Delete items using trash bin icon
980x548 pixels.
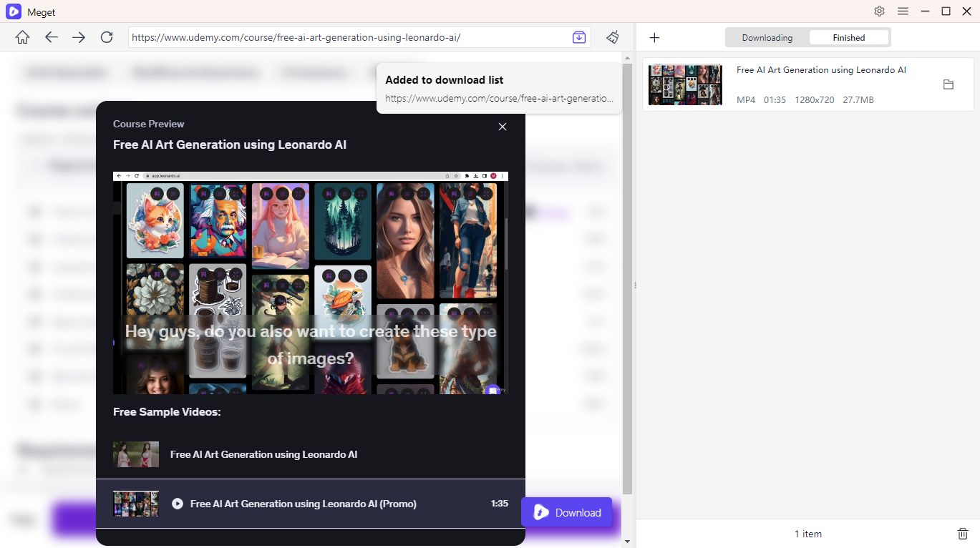[963, 534]
